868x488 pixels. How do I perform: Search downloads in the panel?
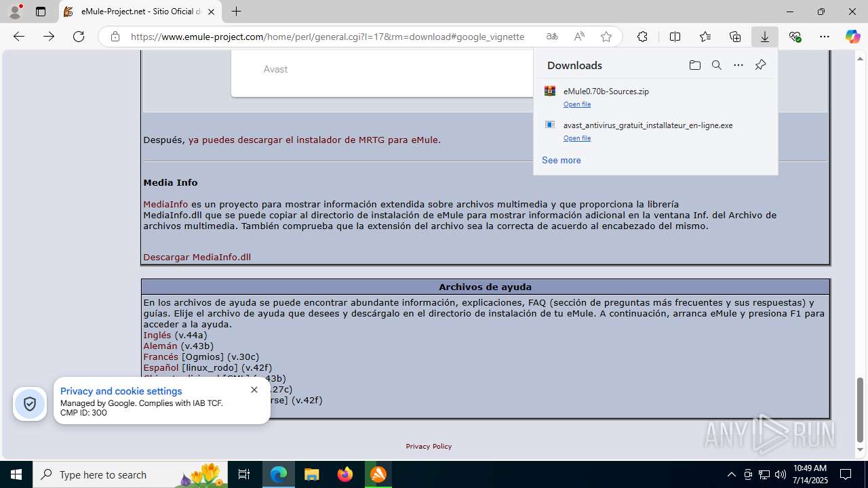pos(716,65)
